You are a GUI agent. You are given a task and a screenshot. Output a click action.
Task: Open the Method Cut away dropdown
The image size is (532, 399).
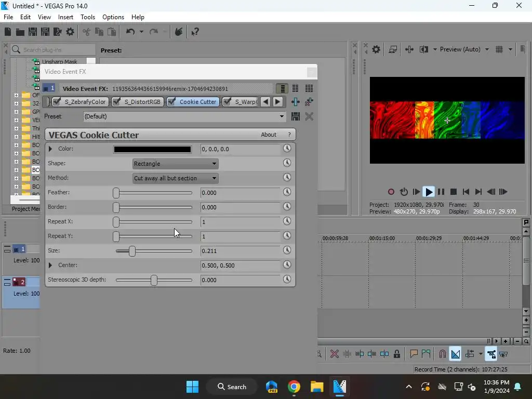tap(175, 178)
